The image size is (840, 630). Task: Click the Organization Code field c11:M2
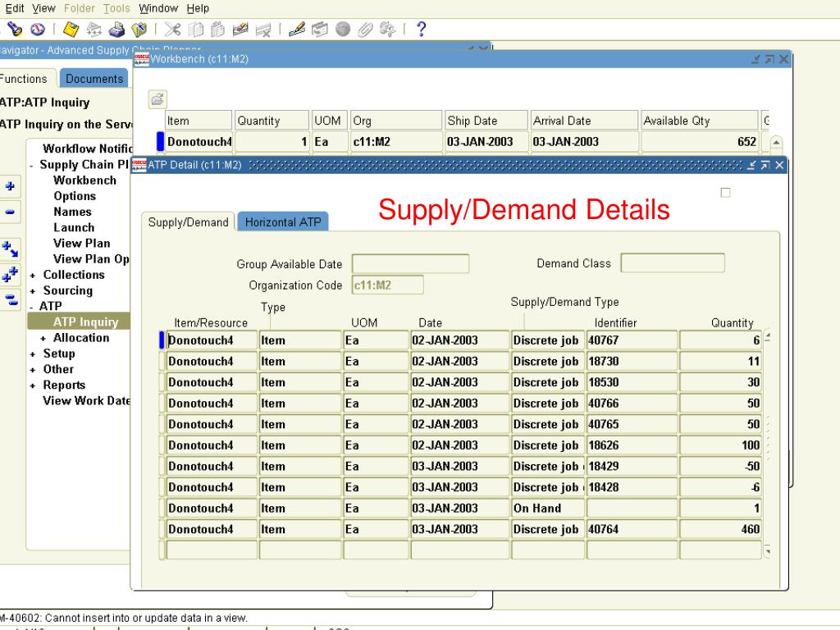(388, 285)
